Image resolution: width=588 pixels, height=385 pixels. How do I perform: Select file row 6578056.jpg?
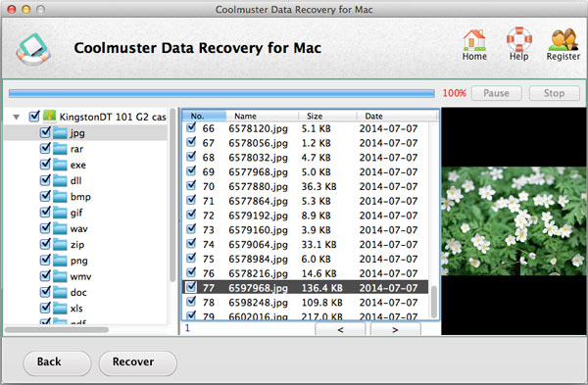point(306,143)
